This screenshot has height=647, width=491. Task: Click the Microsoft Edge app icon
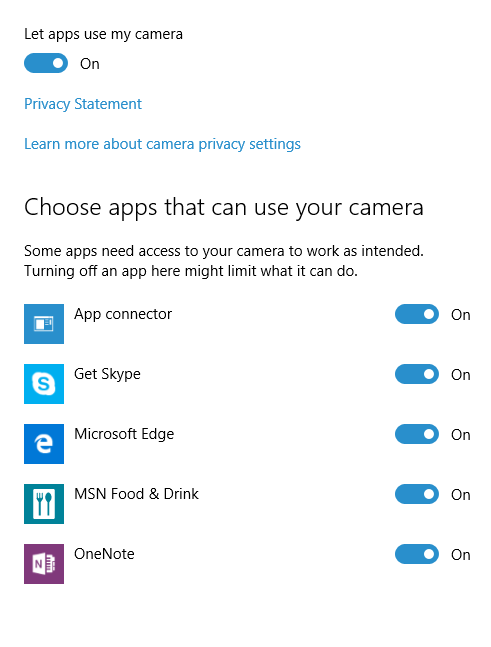44,444
